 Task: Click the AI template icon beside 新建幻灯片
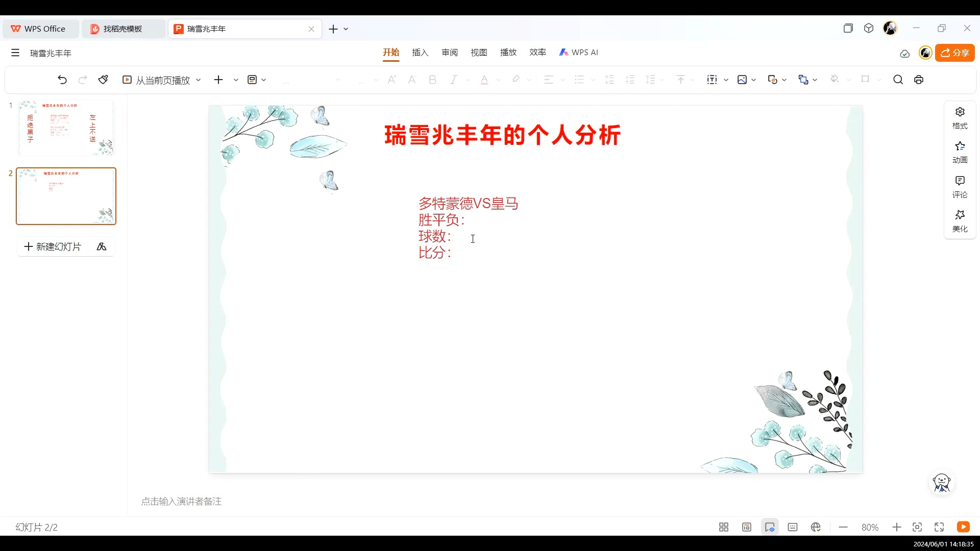tap(102, 246)
